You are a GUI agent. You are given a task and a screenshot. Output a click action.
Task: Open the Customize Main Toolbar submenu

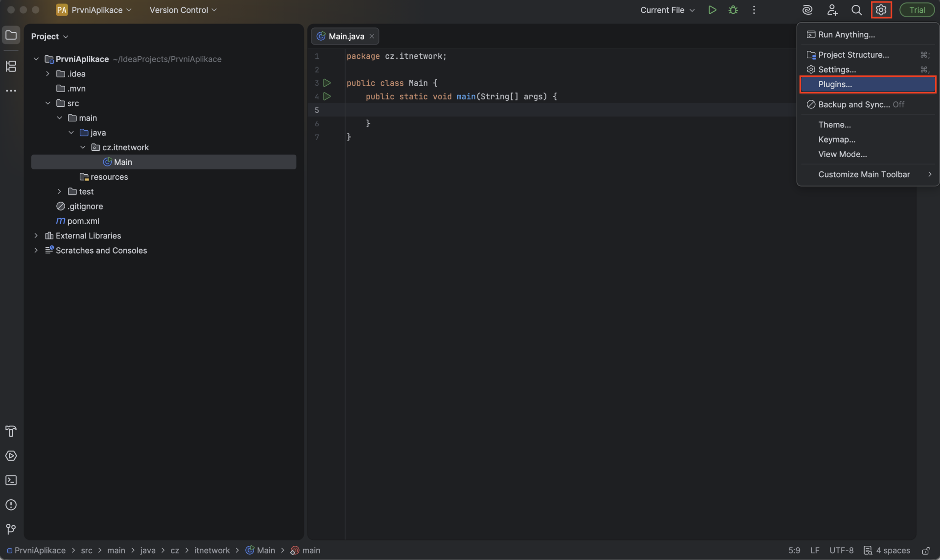click(x=865, y=174)
